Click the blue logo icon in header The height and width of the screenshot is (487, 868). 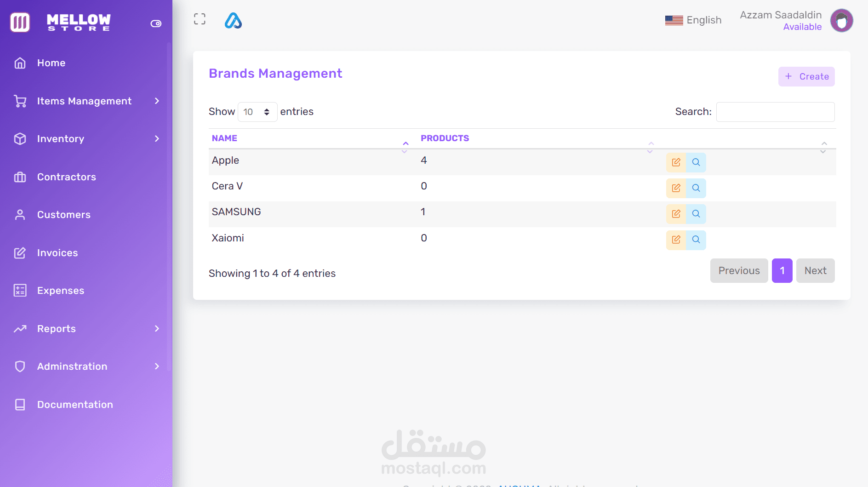[233, 21]
